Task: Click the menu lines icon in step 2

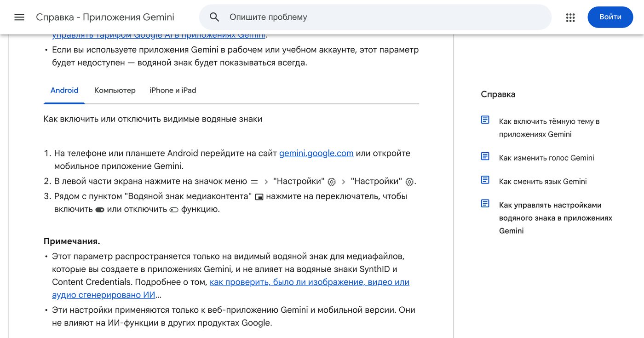Action: [254, 182]
